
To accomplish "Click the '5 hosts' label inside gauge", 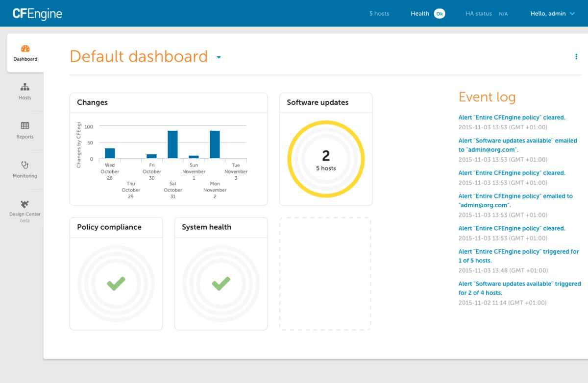I will [x=326, y=168].
